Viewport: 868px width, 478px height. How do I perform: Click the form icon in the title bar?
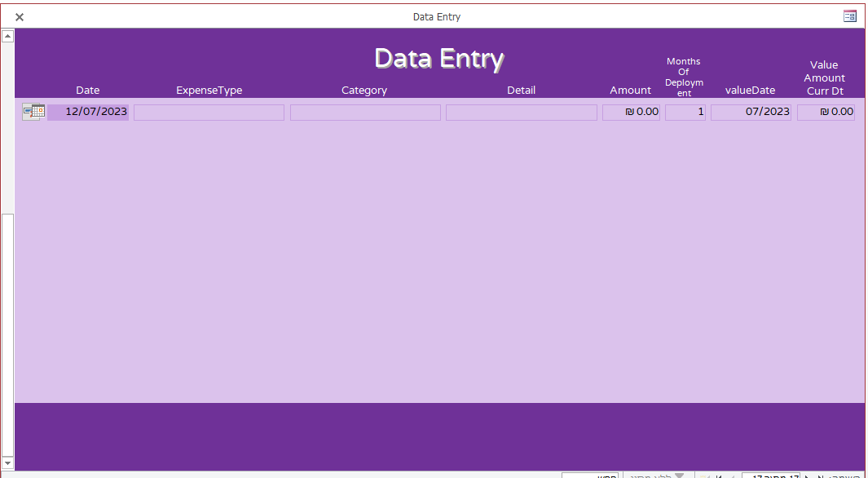[x=850, y=16]
